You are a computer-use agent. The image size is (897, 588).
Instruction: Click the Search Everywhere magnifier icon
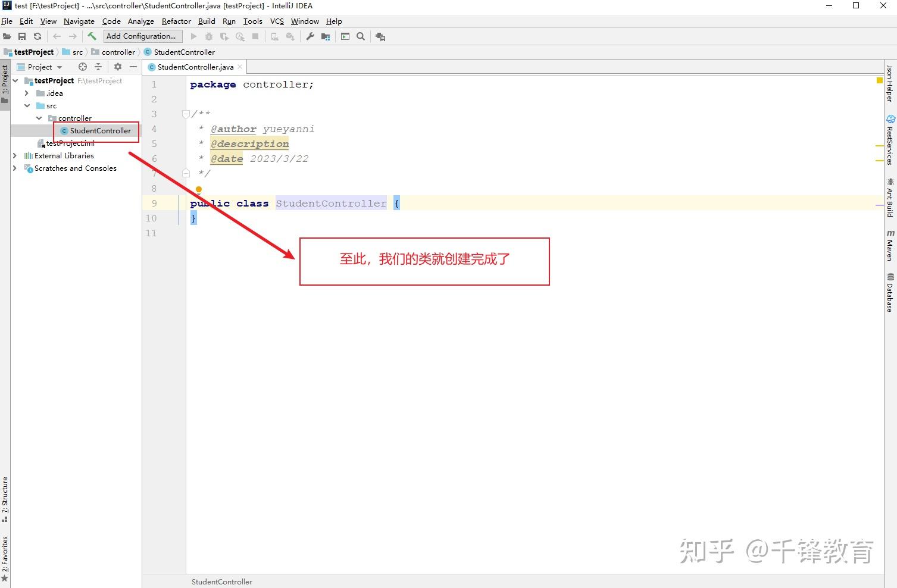click(x=361, y=36)
